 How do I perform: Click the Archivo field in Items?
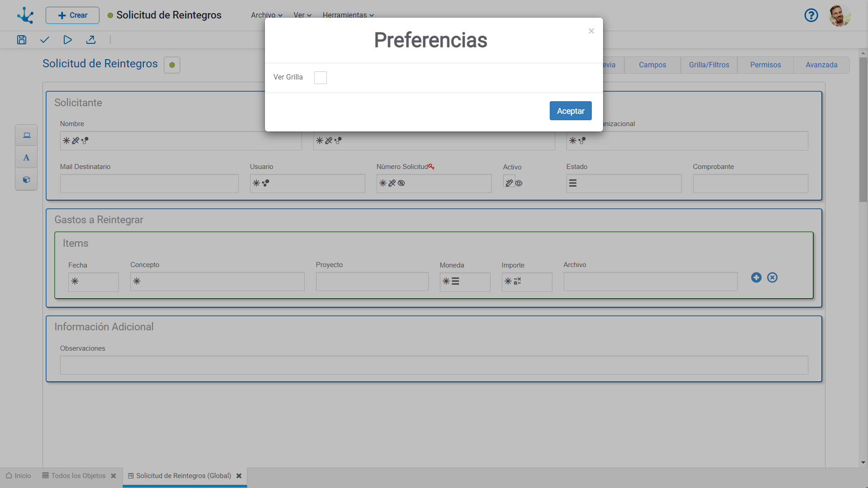pos(651,282)
